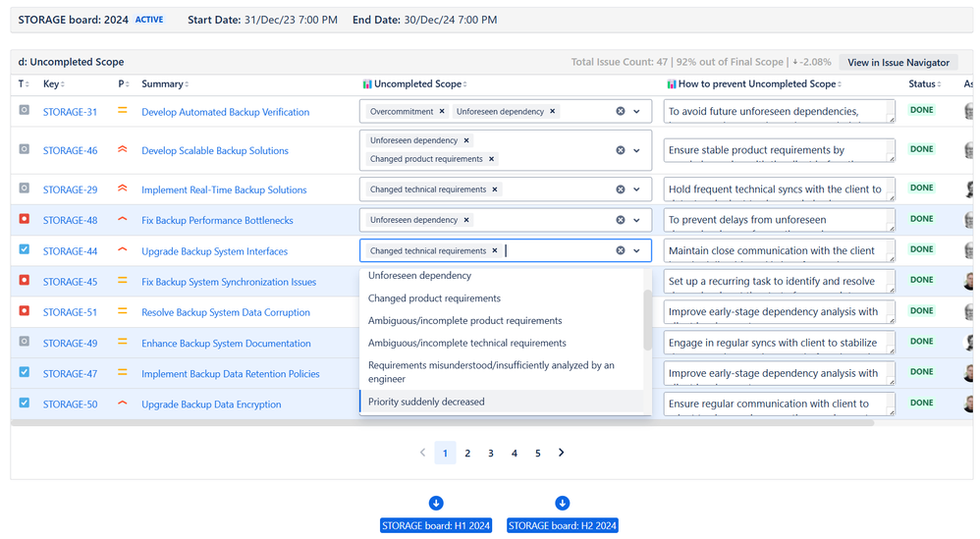The height and width of the screenshot is (539, 980).
Task: Sort by How to prevent Uncompleted Scope column
Action: pyautogui.click(x=755, y=83)
